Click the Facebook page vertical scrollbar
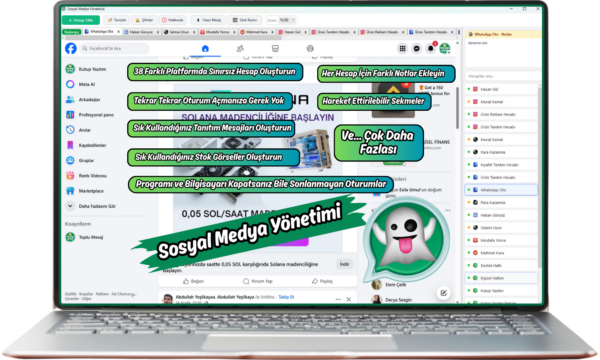The height and width of the screenshot is (360, 600). 457,109
